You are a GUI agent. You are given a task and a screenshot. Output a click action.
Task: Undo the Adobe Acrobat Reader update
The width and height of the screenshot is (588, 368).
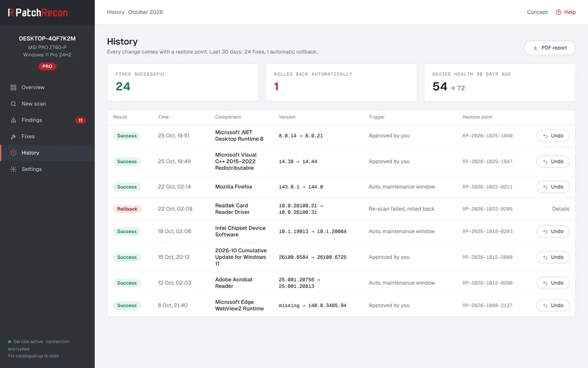pyautogui.click(x=553, y=283)
